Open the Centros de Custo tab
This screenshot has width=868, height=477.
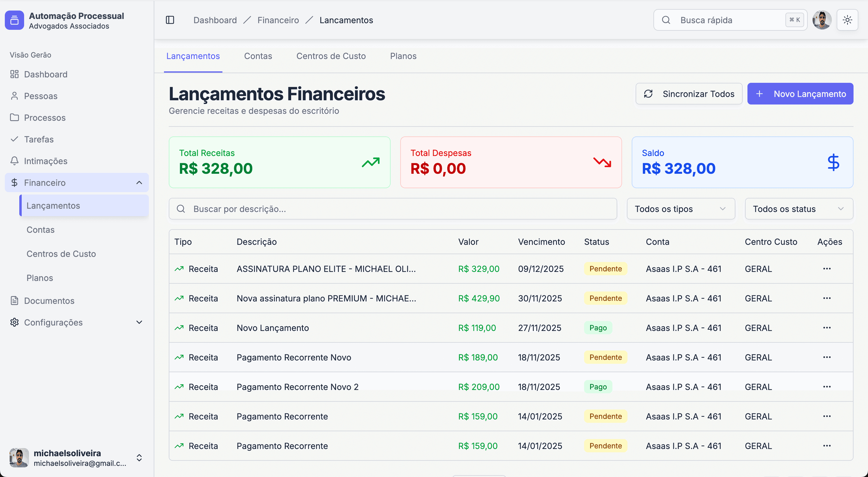(331, 56)
